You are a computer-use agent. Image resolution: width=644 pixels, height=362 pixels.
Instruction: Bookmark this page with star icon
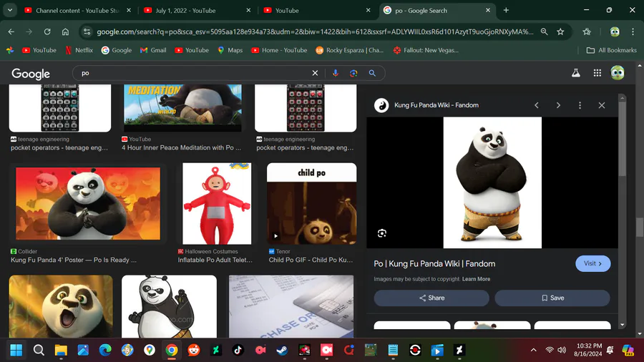tap(560, 31)
